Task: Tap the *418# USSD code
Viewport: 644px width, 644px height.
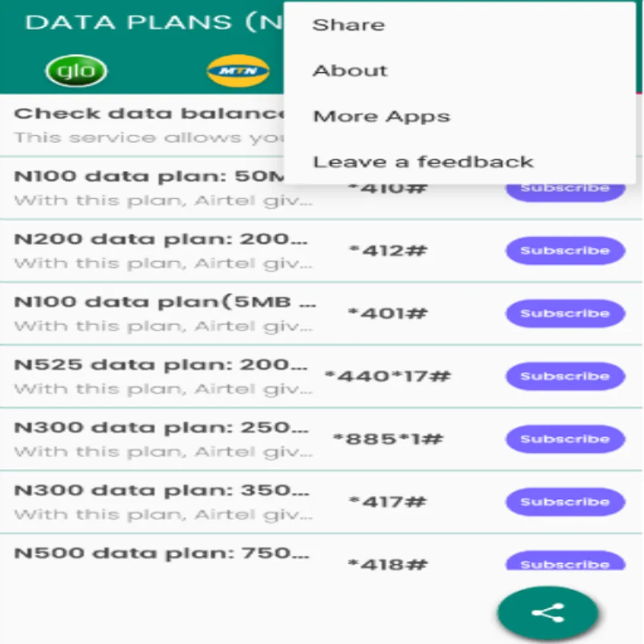Action: pyautogui.click(x=388, y=565)
